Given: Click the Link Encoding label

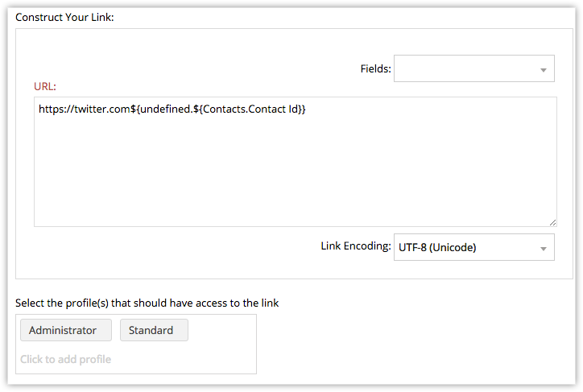Looking at the screenshot, I should point(356,246).
